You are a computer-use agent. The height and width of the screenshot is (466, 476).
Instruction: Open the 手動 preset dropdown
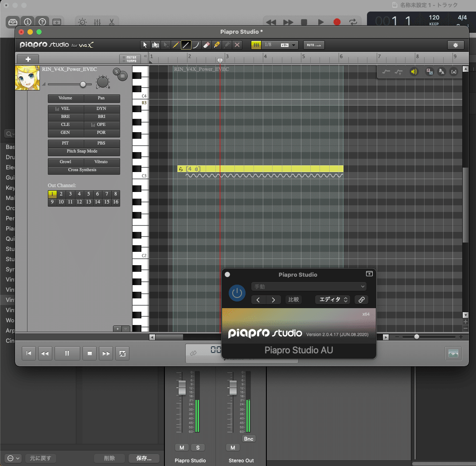coord(309,286)
